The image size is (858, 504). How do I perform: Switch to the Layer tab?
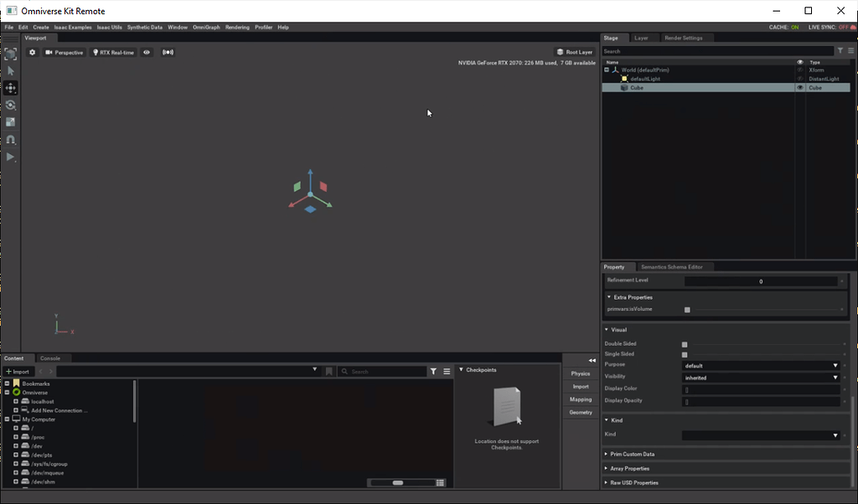pos(641,39)
